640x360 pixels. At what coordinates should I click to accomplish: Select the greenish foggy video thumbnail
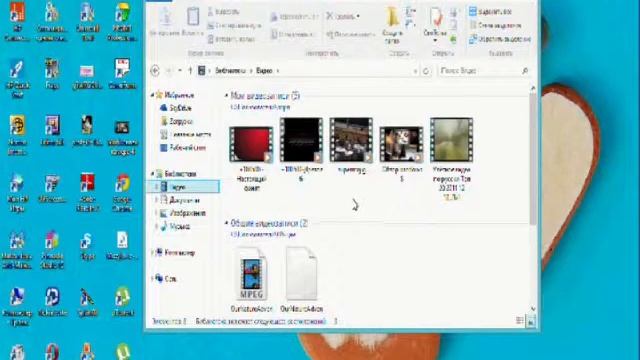(x=451, y=140)
